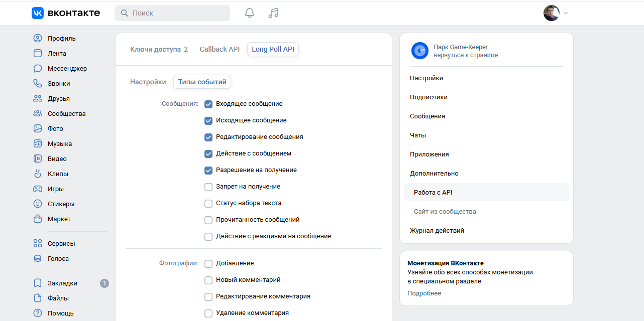The width and height of the screenshot is (644, 321).
Task: Click the VK logo icon
Action: point(38,13)
